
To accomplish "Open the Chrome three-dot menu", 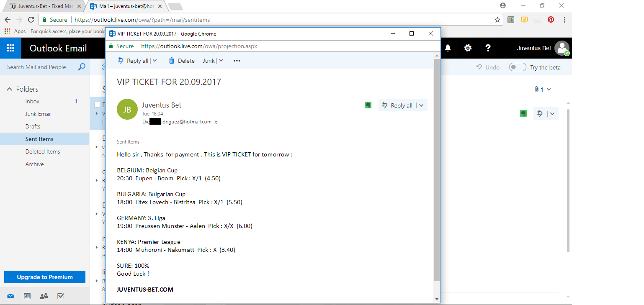I will click(x=565, y=20).
